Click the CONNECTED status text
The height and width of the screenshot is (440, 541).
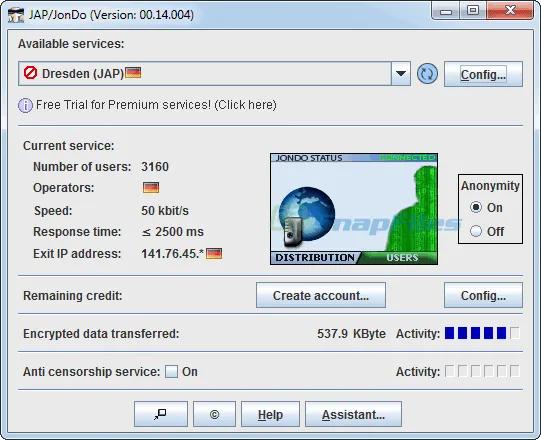click(x=407, y=158)
